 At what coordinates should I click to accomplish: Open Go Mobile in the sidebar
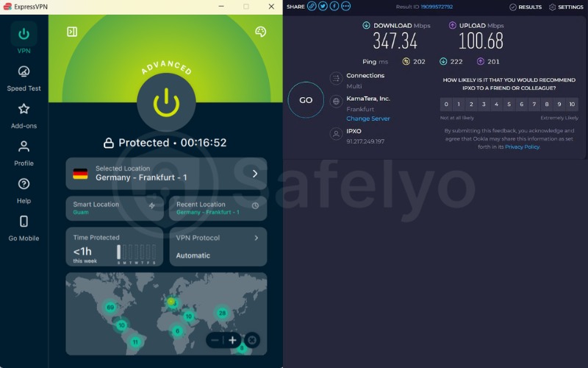pos(24,228)
